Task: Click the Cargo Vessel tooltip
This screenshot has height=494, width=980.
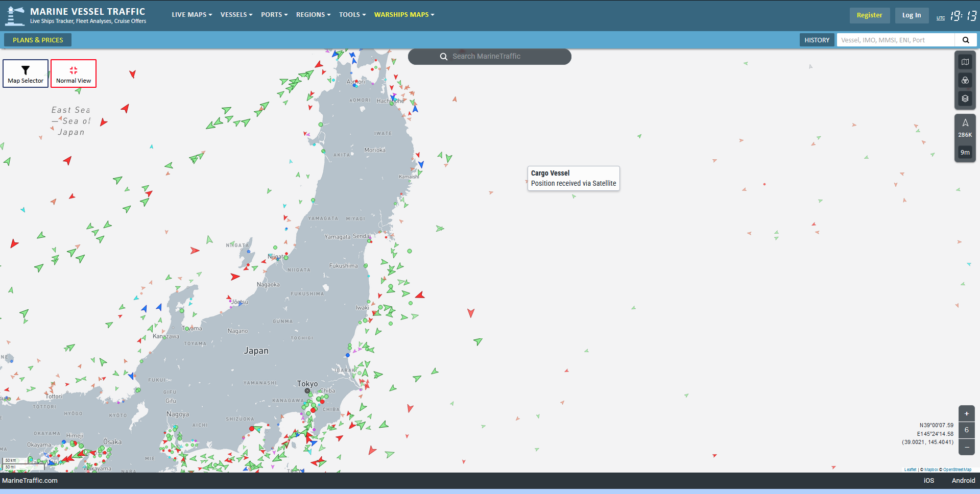Action: (573, 178)
